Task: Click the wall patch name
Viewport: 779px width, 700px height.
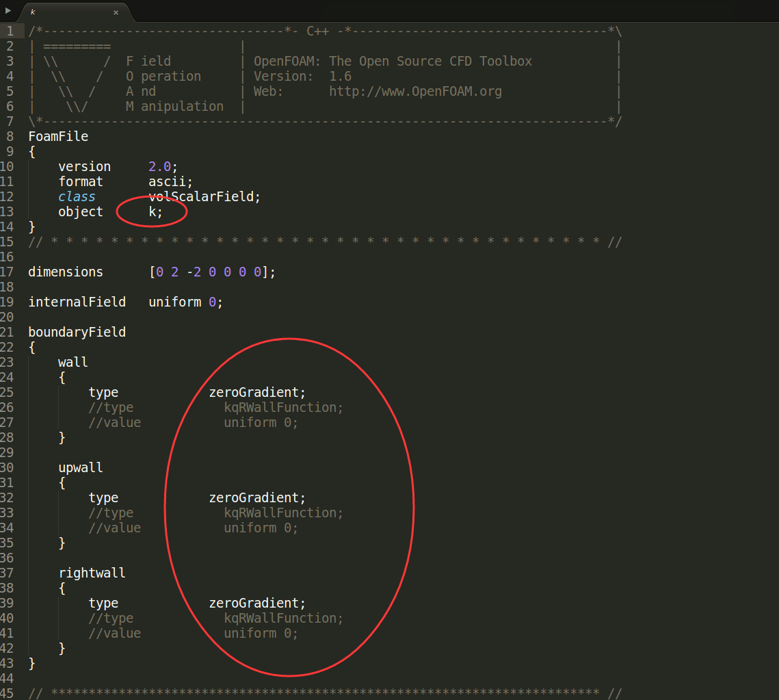Action: pyautogui.click(x=72, y=362)
